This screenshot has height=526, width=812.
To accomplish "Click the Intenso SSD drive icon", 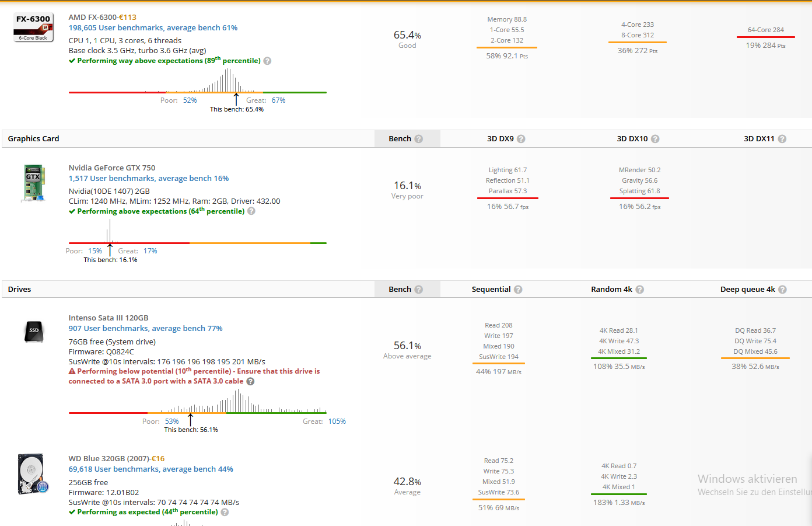I will click(x=34, y=330).
